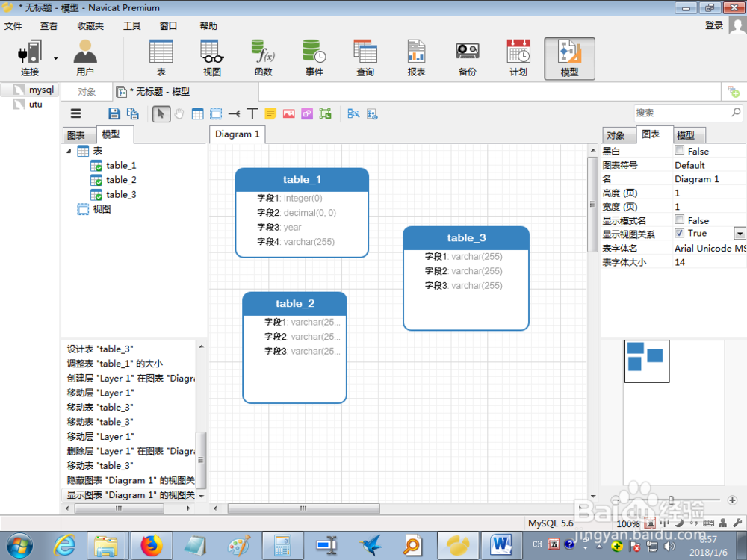Select the image insert tool
The width and height of the screenshot is (747, 560).
288,113
